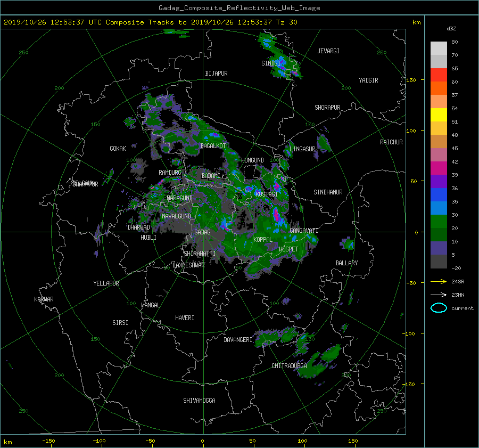Select the HUNGUND city label
The width and height of the screenshot is (479, 448).
[x=252, y=160]
